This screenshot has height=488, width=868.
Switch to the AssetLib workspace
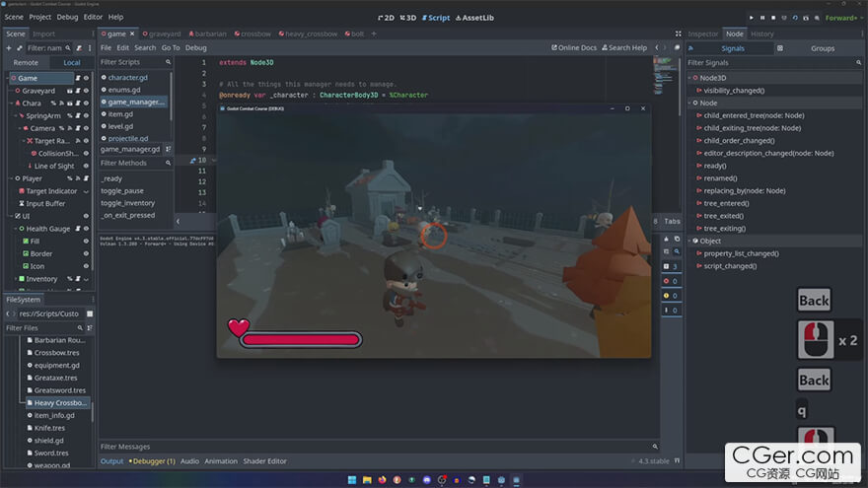point(474,18)
